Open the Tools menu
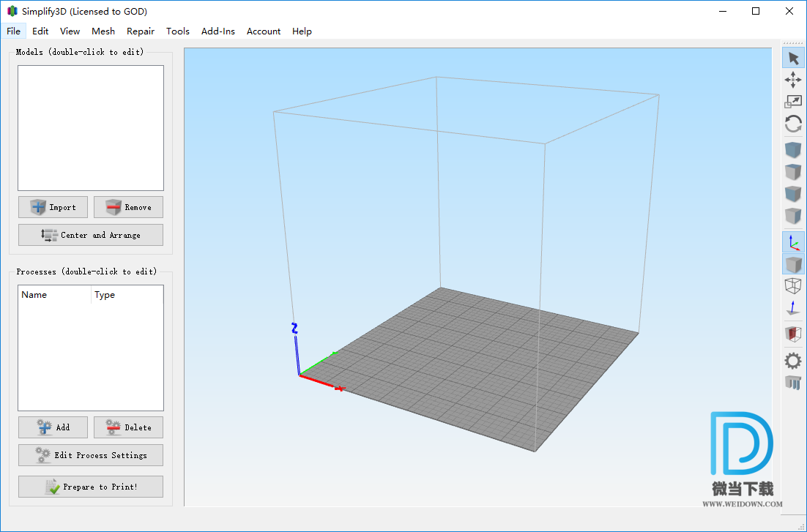Viewport: 807px width, 532px height. [x=177, y=31]
